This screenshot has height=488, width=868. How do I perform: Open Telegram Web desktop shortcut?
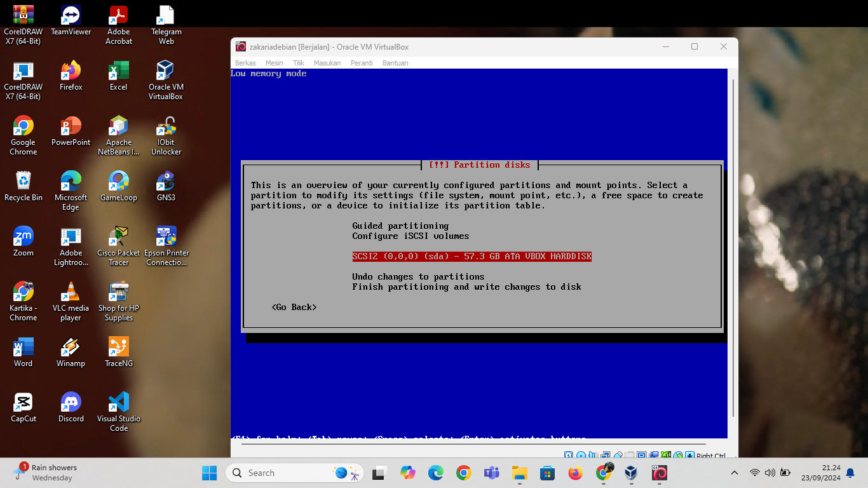click(x=166, y=26)
